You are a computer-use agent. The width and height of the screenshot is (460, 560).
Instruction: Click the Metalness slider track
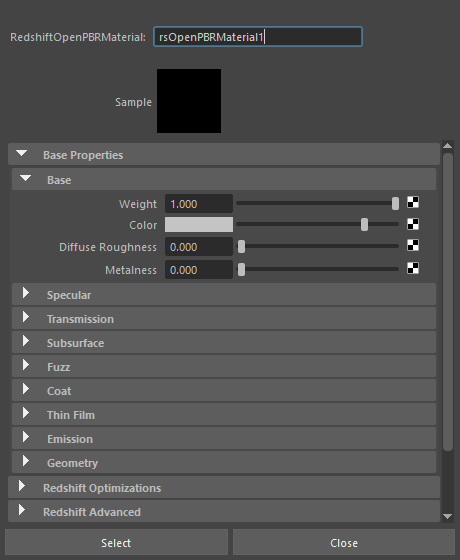(318, 269)
